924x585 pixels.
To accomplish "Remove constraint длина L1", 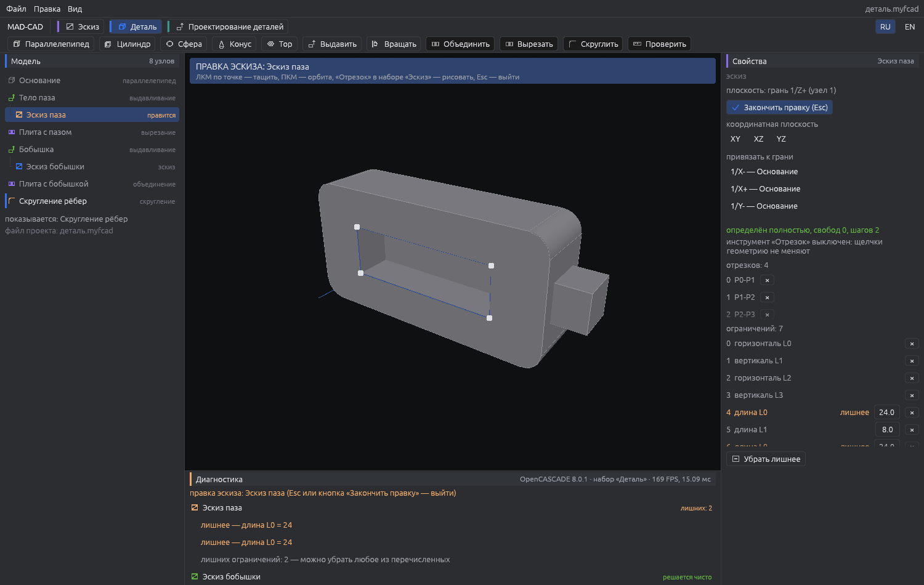I will click(x=912, y=430).
